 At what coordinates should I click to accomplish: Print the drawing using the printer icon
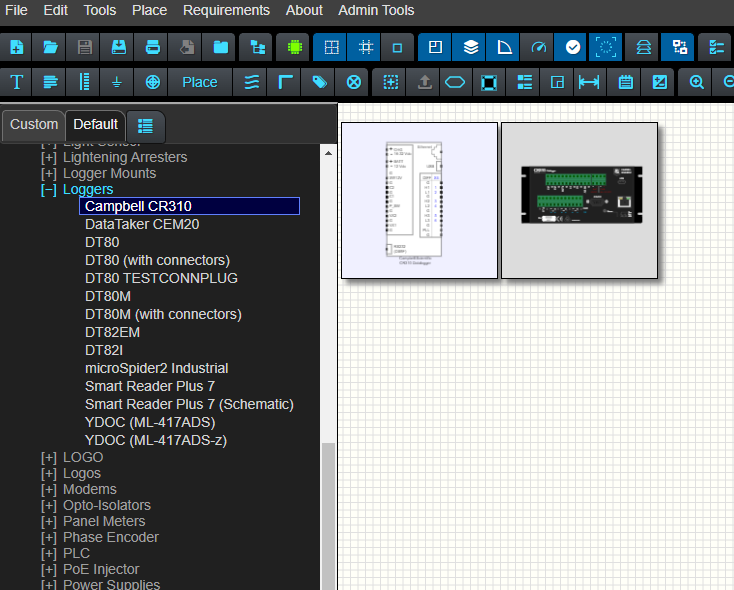153,47
